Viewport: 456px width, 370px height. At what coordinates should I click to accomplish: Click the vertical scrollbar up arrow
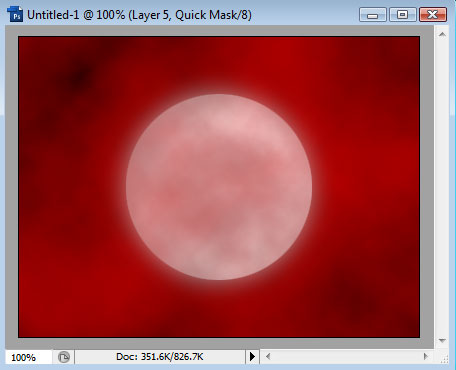442,34
